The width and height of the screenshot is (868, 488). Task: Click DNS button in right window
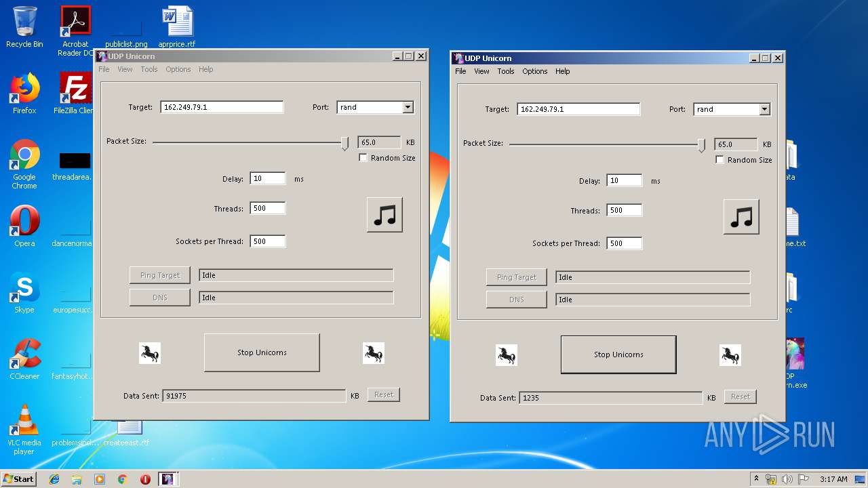tap(517, 300)
